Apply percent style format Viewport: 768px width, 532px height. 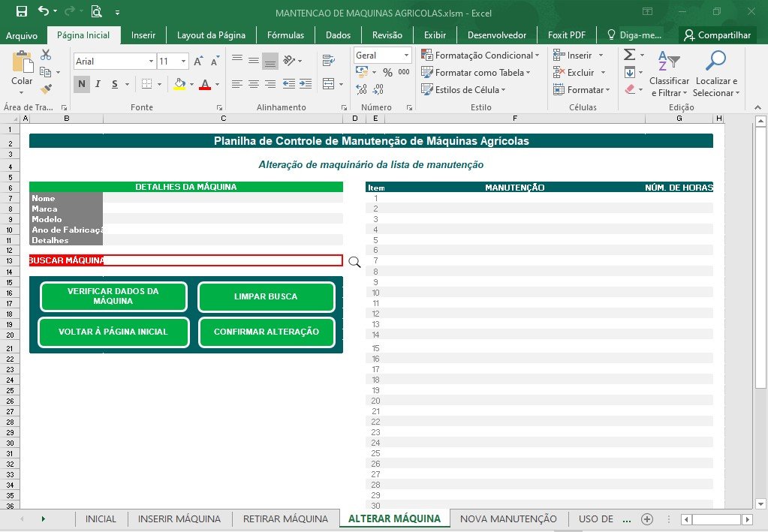(x=387, y=73)
